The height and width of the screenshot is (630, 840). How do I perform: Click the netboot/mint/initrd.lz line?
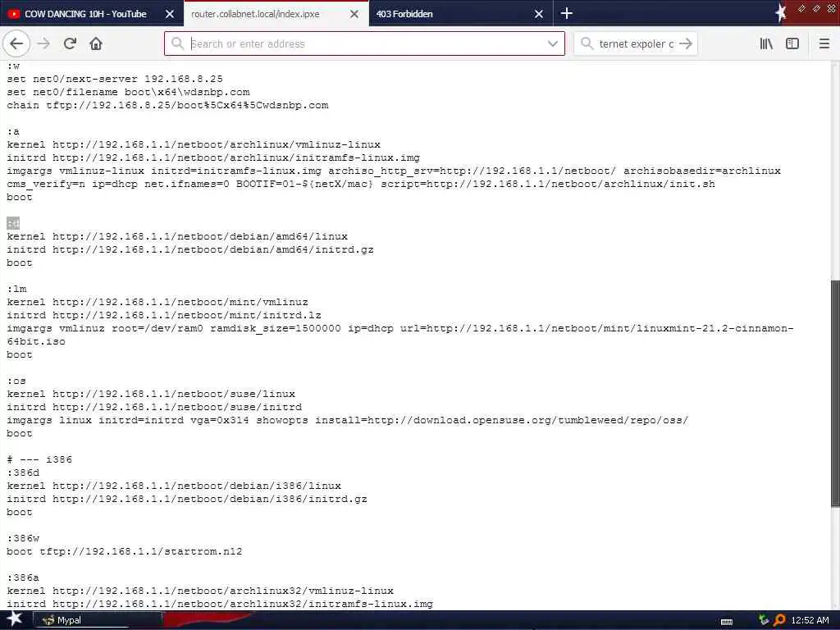(164, 315)
